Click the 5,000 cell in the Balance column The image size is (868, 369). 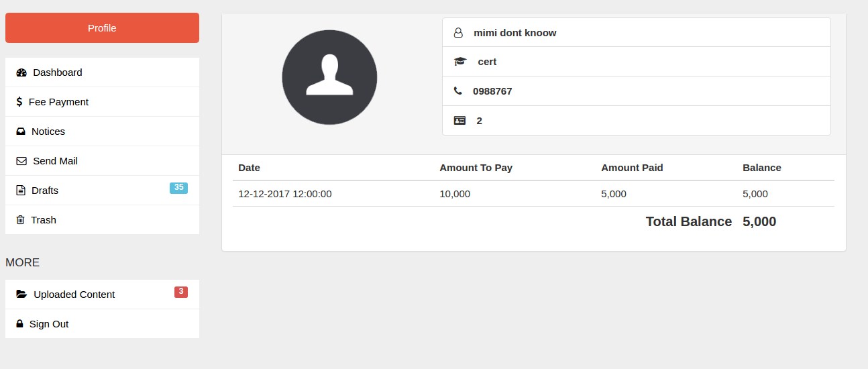click(x=755, y=194)
